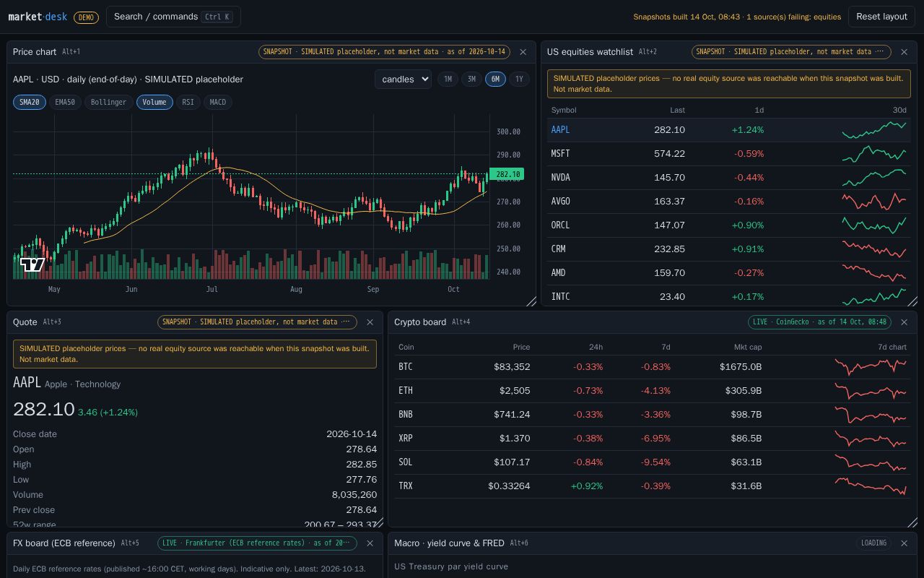Viewport: 924px width, 578px height.
Task: Select the ETH row in Crypto board
Action: tap(653, 391)
